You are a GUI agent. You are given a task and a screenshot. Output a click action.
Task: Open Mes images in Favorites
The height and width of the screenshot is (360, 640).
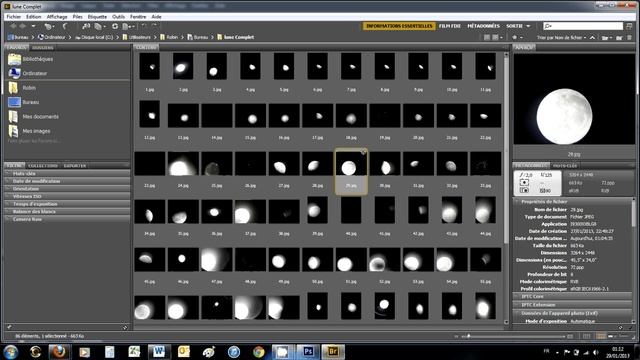tap(36, 131)
